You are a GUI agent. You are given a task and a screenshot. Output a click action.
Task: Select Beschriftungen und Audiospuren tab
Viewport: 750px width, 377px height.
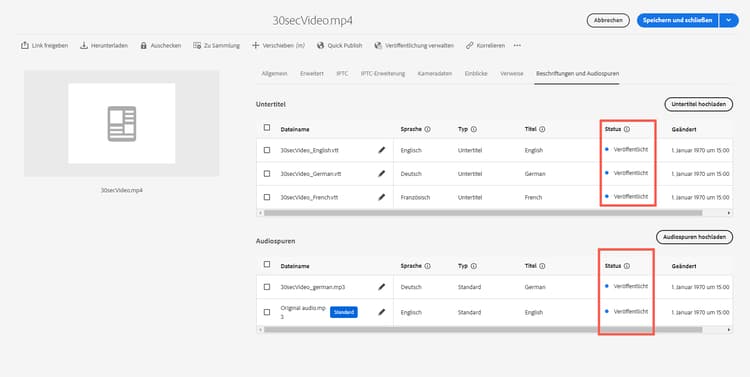point(577,74)
